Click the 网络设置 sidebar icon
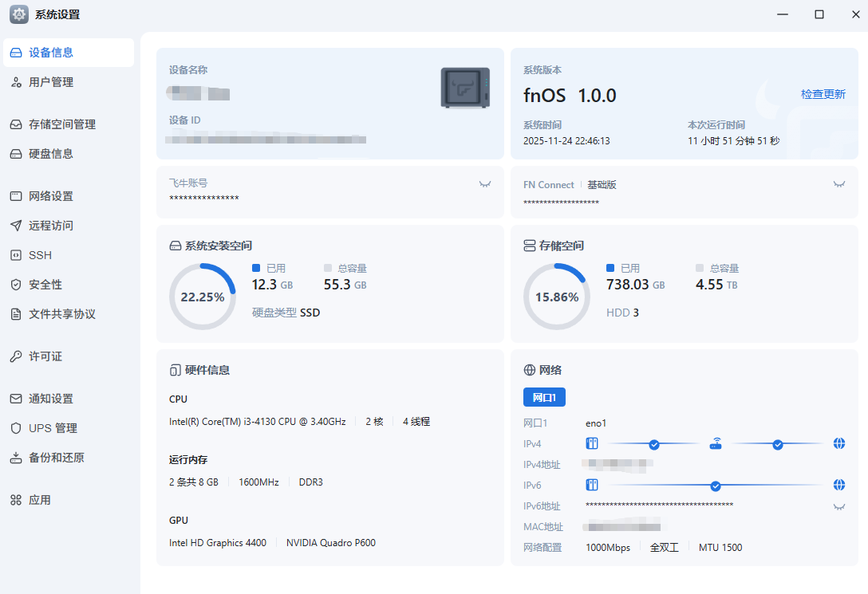Viewport: 868px width, 594px height. (16, 196)
